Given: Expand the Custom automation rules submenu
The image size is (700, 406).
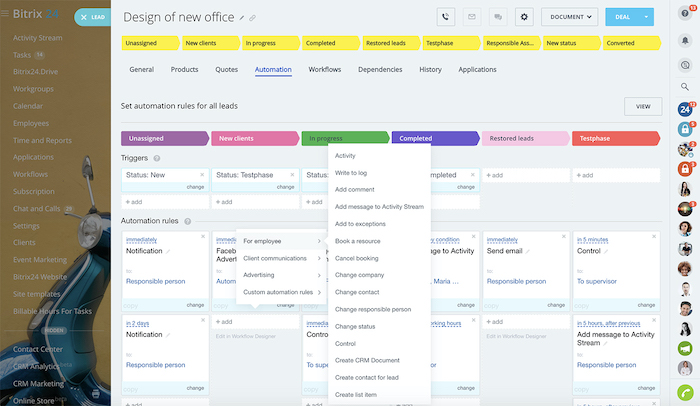Looking at the screenshot, I should (281, 292).
